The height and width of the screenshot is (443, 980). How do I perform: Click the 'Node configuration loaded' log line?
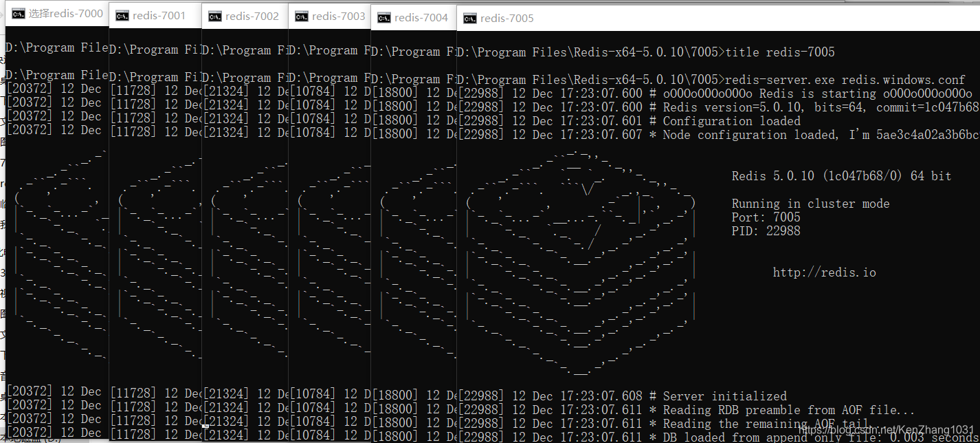coord(718,135)
